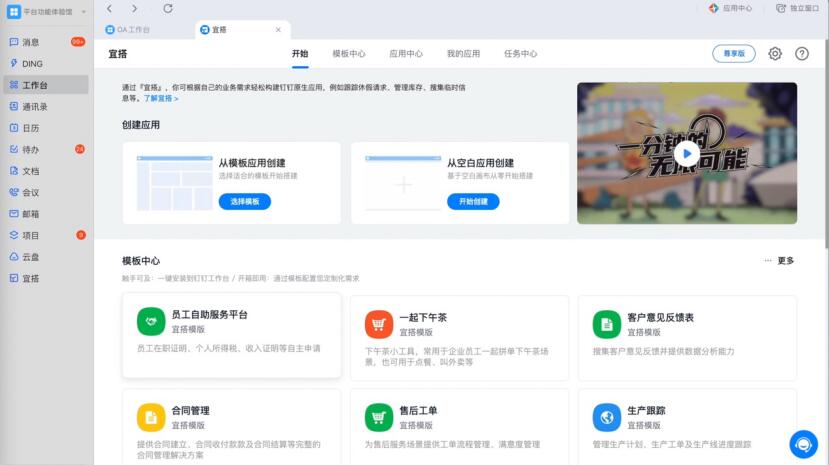This screenshot has height=465, width=829.
Task: Expand the organization name dropdown arrow
Action: [84, 12]
